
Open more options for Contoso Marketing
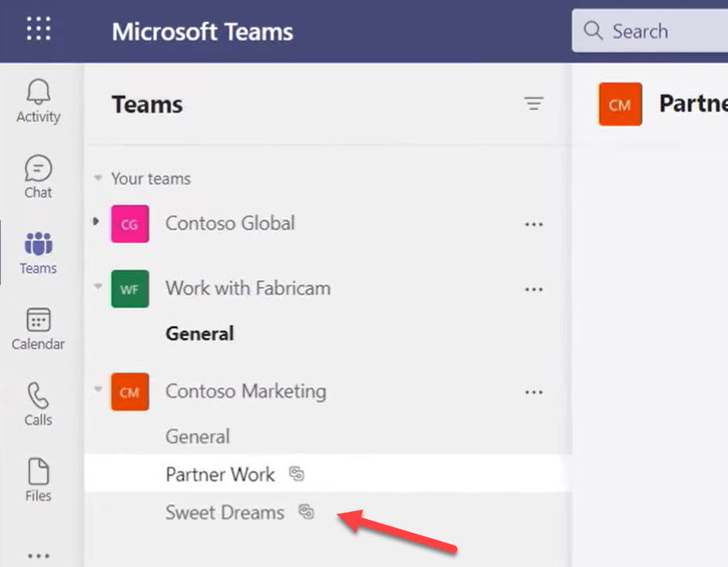pos(534,392)
